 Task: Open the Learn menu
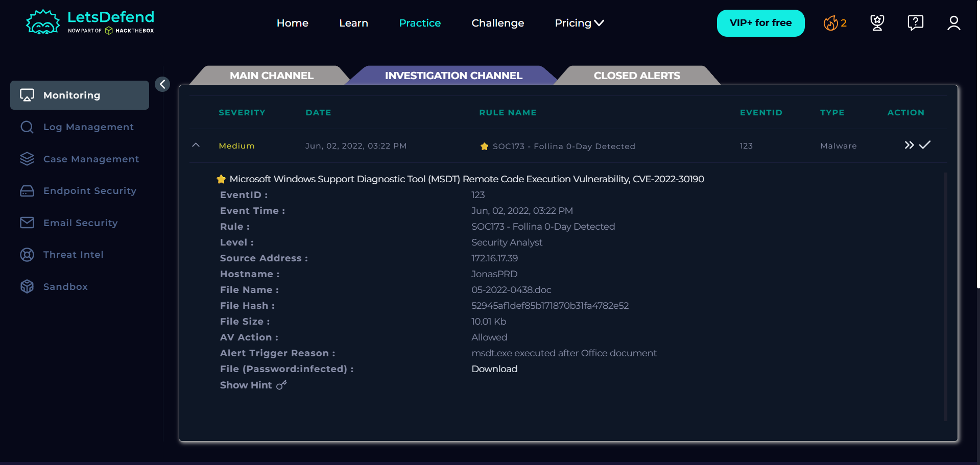coord(353,23)
